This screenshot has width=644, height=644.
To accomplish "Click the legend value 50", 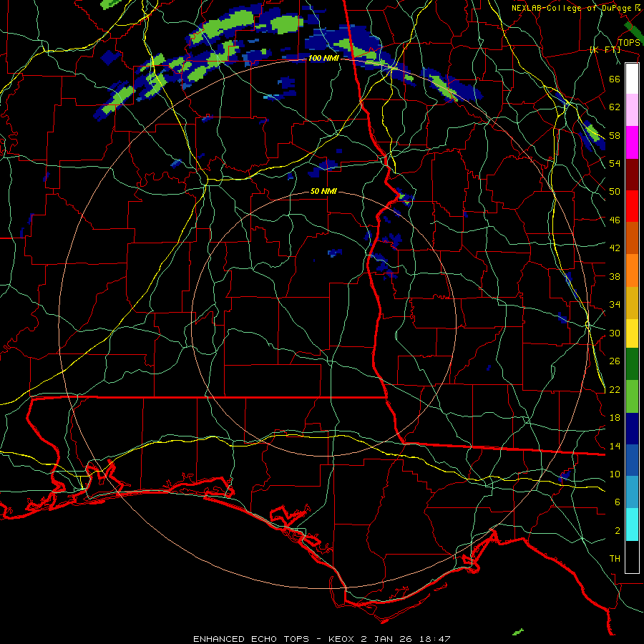I will coord(615,192).
